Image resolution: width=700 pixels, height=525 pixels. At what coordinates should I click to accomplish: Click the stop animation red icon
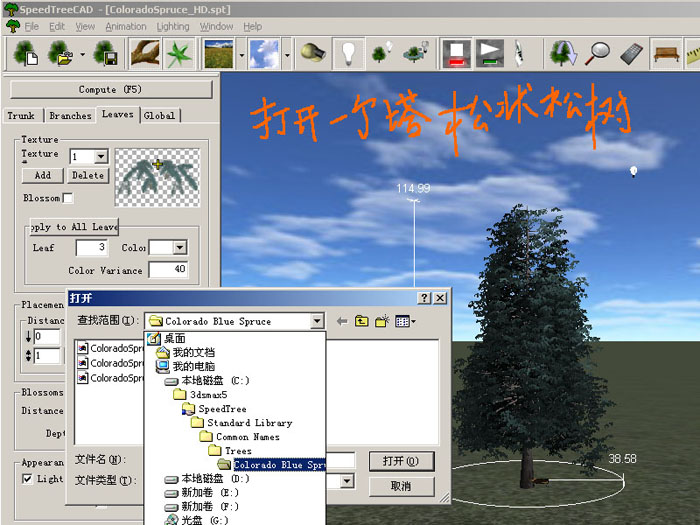[x=456, y=53]
